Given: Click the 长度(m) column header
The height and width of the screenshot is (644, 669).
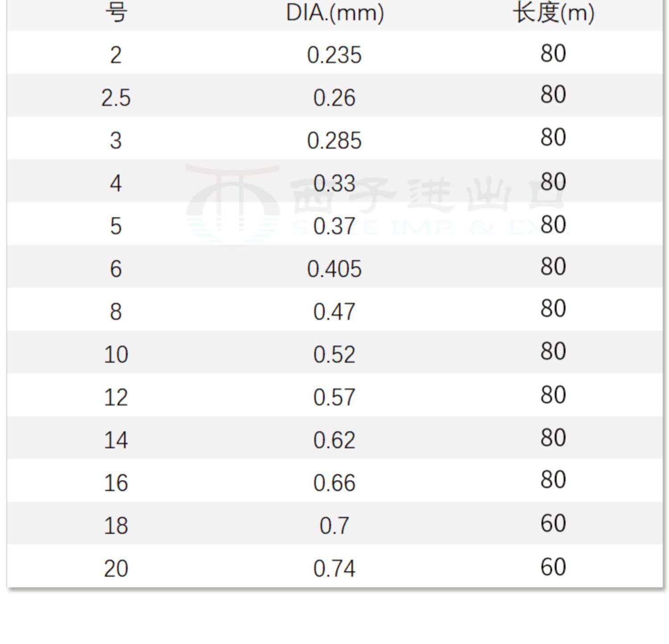Looking at the screenshot, I should coord(553,13).
